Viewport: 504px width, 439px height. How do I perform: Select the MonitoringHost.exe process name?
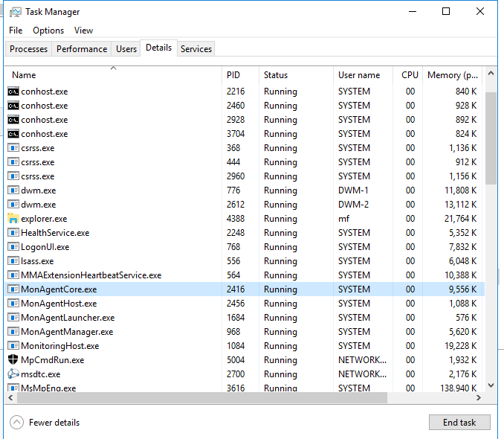click(59, 346)
